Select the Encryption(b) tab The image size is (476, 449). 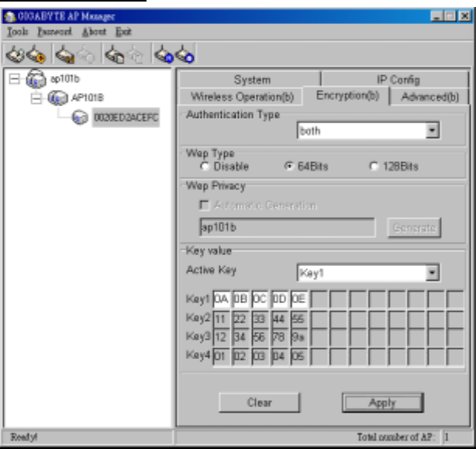pos(347,95)
